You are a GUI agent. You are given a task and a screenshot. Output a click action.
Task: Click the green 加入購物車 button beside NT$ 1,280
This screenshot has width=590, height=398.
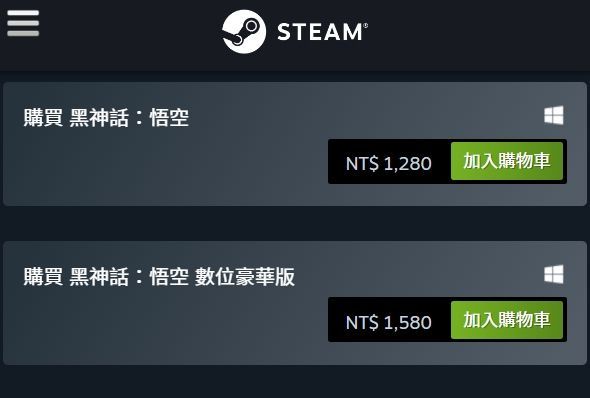click(x=507, y=161)
